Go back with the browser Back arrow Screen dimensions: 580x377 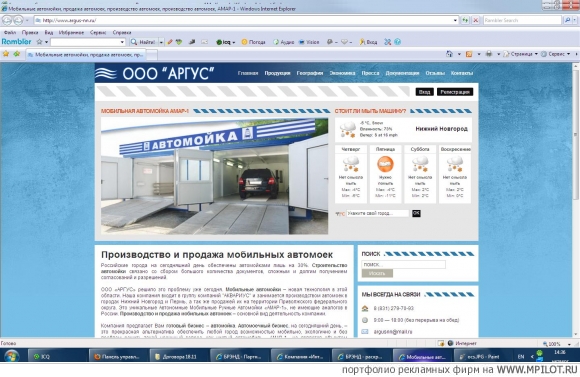pos(7,20)
